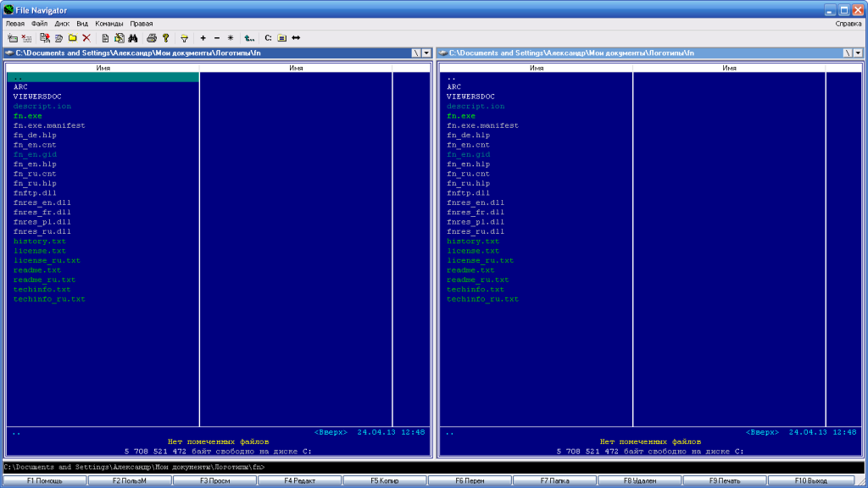Click the plus select-group toolbar icon

pyautogui.click(x=203, y=38)
